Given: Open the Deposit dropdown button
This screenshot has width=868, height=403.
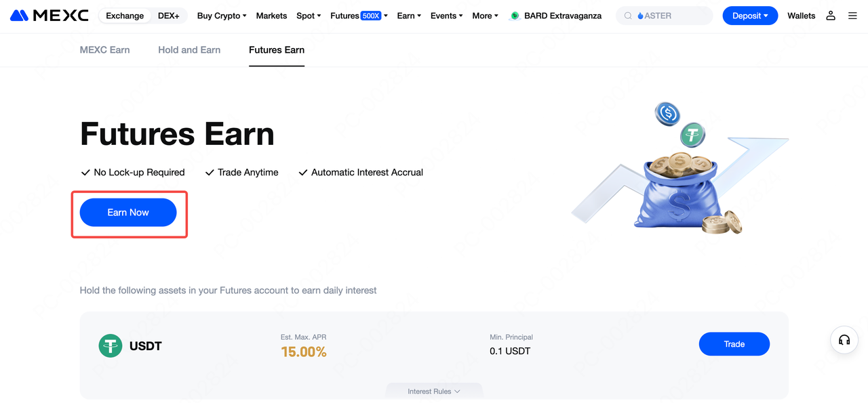Looking at the screenshot, I should click(x=750, y=16).
